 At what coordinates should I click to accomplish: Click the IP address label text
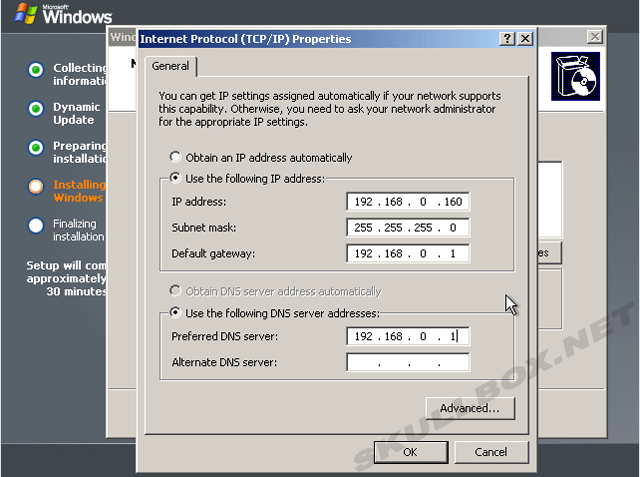coord(199,202)
